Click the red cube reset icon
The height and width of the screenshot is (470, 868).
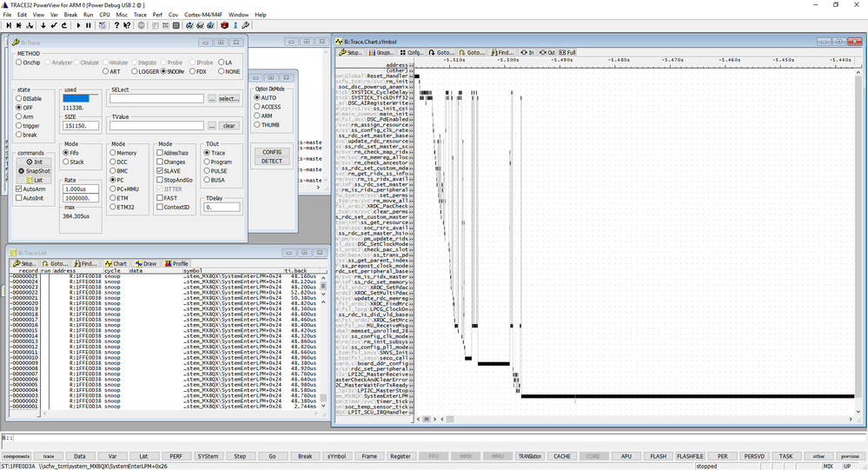pos(224,25)
